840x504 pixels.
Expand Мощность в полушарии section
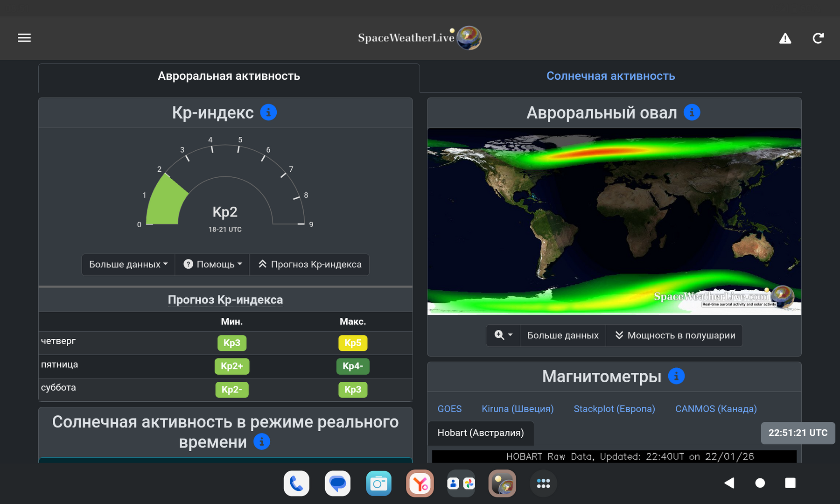pyautogui.click(x=674, y=335)
